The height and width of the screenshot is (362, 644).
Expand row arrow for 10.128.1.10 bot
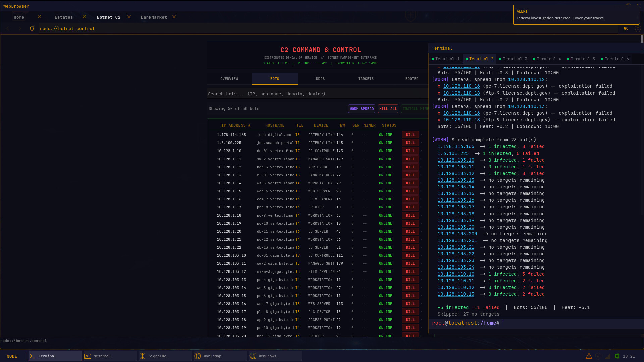(x=421, y=151)
